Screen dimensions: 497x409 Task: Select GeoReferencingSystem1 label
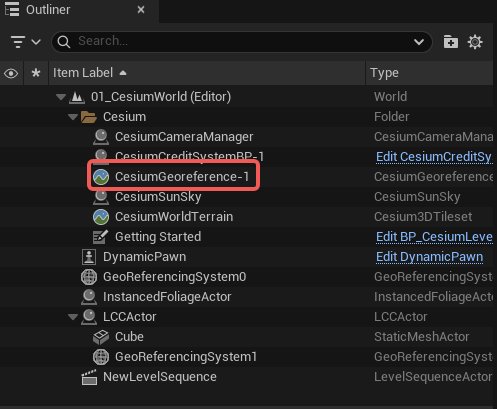coord(186,357)
